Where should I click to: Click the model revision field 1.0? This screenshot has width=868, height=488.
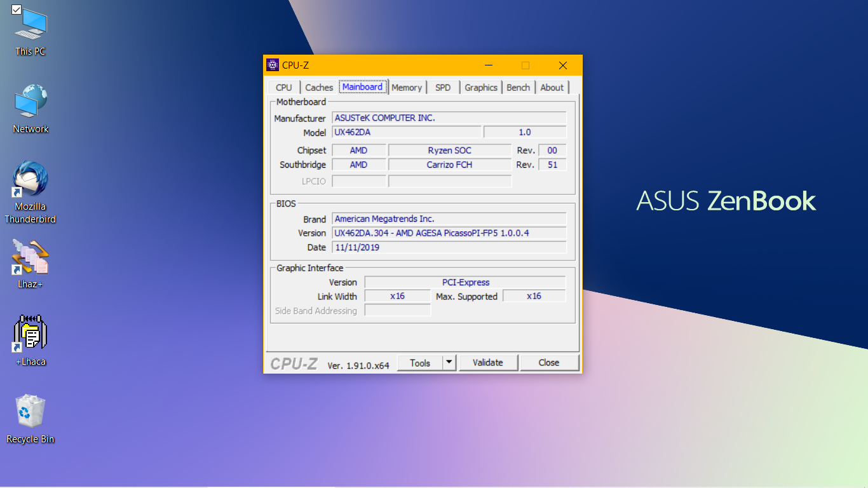[525, 132]
